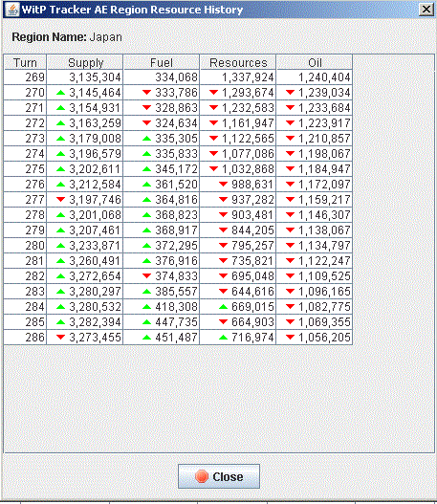The height and width of the screenshot is (504, 437).
Task: Sort by the Fuel column header
Action: (x=162, y=62)
